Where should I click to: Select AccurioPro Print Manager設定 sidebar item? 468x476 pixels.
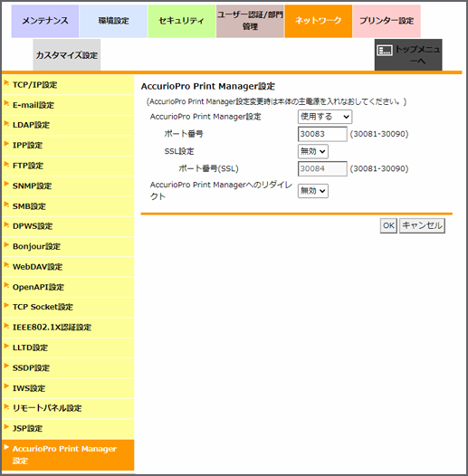click(68, 455)
